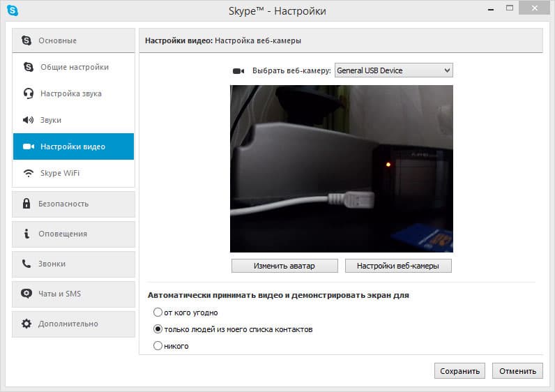The height and width of the screenshot is (392, 555).
Task: Click the webcam video preview image
Action: click(x=342, y=169)
